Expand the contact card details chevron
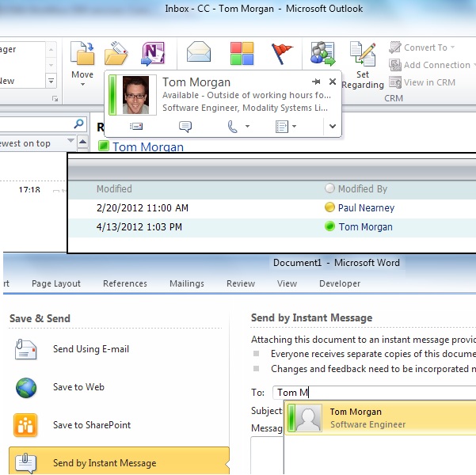The height and width of the screenshot is (475, 476). click(x=333, y=126)
